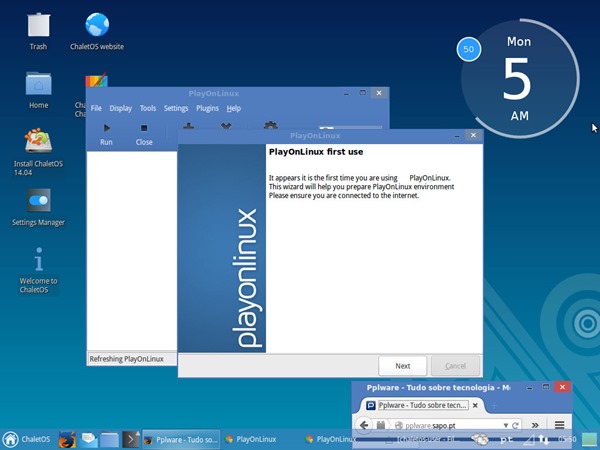
Task: Open the Help menu in PlayOnLinux
Action: (x=233, y=108)
